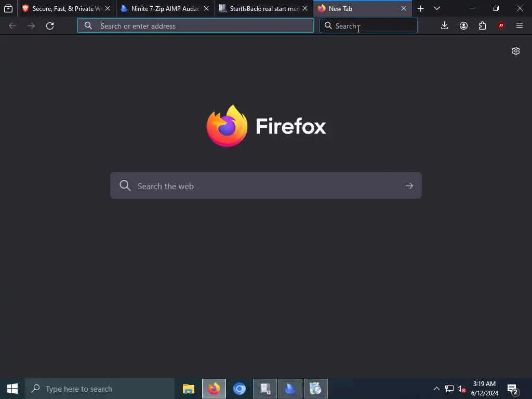Open the Extensions panel

tap(482, 26)
